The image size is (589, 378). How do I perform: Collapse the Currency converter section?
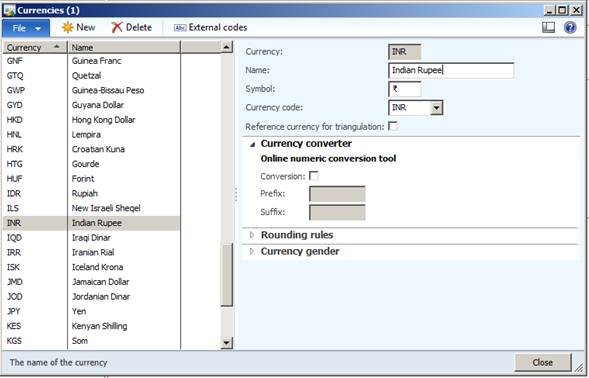pyautogui.click(x=252, y=144)
